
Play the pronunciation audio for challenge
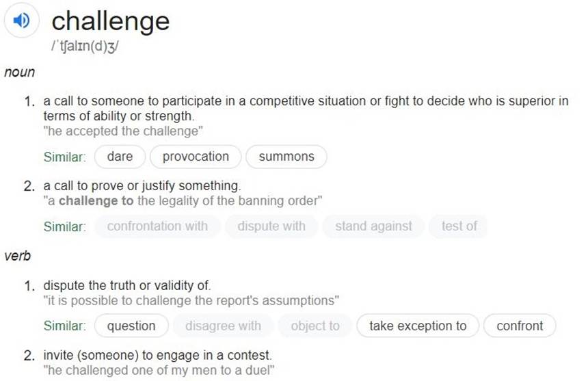21,20
